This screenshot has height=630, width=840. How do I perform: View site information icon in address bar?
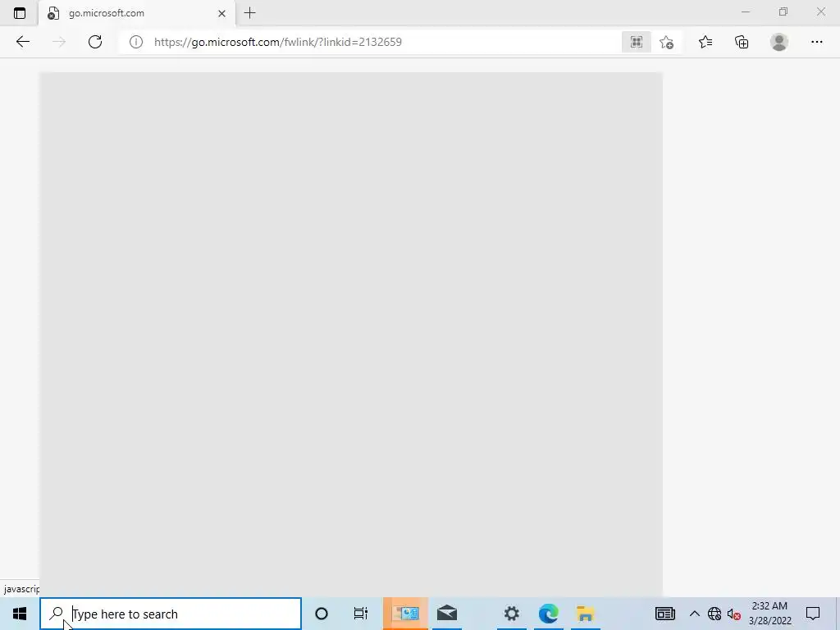click(x=136, y=42)
